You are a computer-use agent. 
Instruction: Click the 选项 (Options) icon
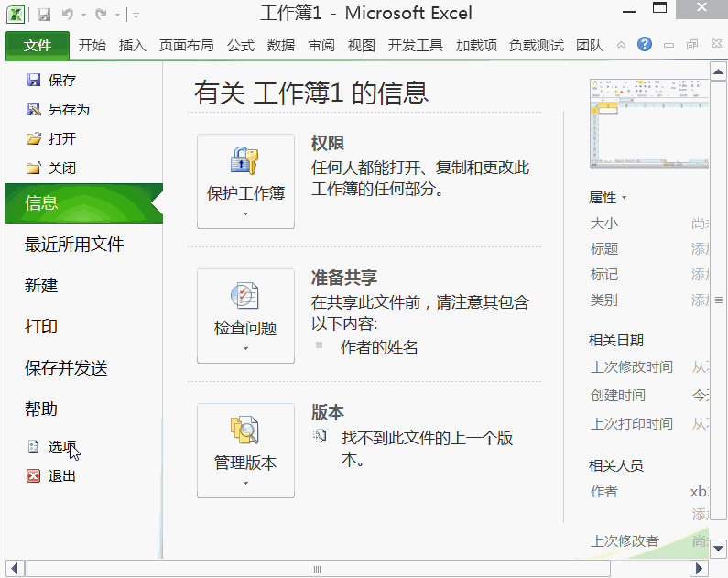[34, 447]
